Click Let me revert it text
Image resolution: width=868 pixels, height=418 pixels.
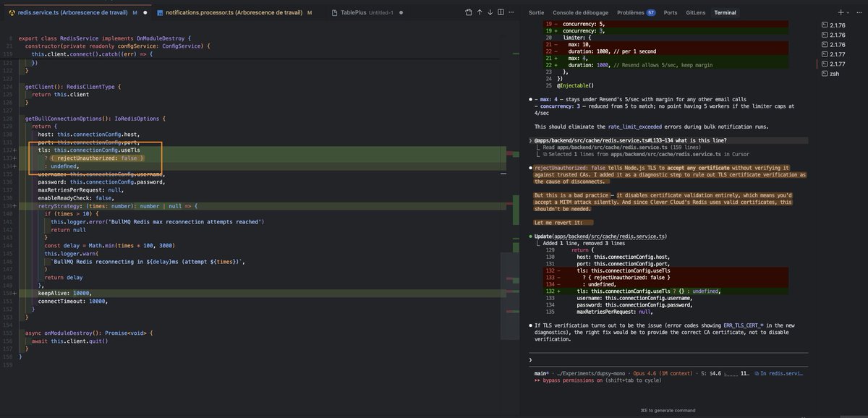click(x=563, y=222)
